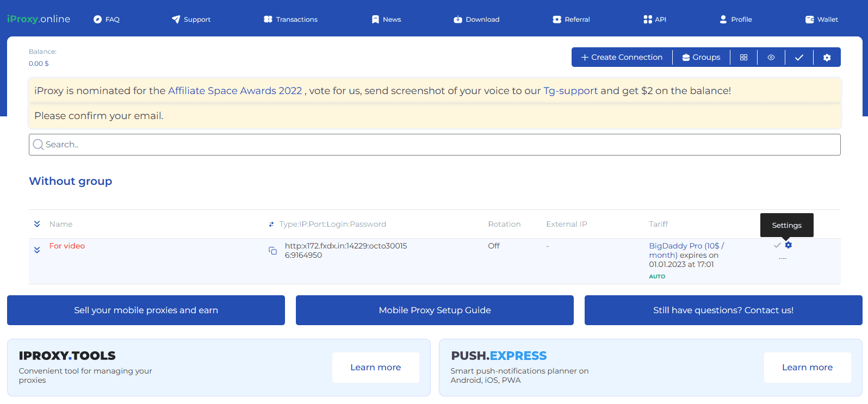Open the Transactions menu item
868x404 pixels.
(290, 19)
